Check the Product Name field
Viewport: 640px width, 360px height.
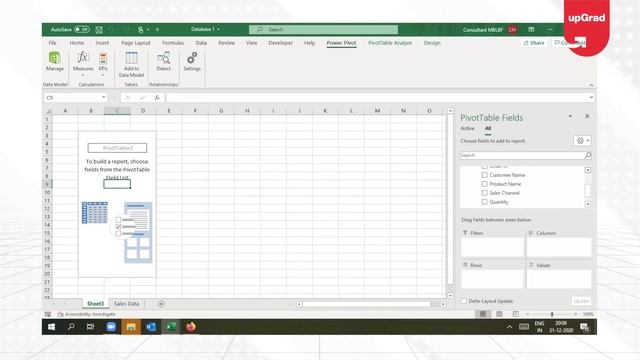(x=484, y=184)
